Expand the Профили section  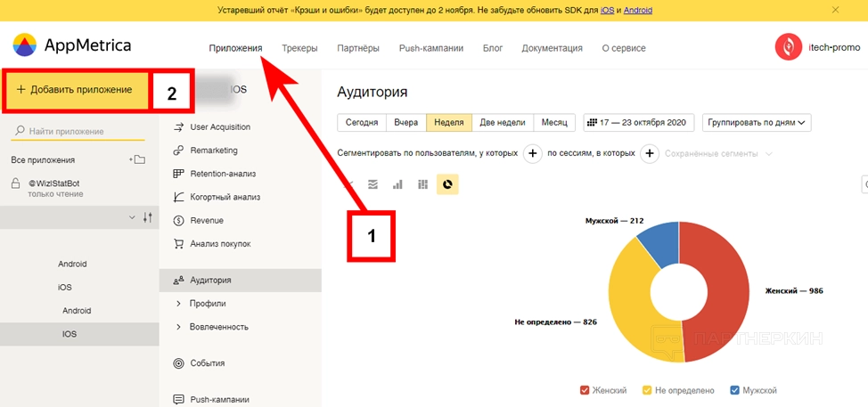[x=179, y=304]
